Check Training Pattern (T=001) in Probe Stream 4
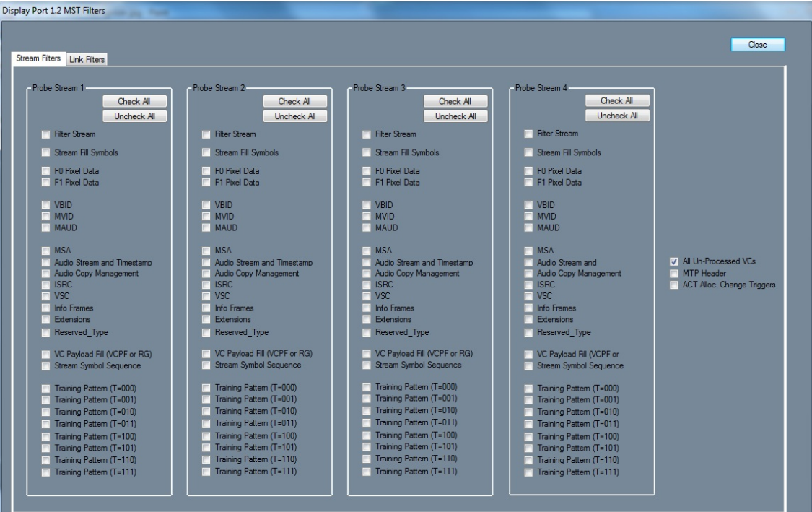Screen dimensions: 812x512 click(x=528, y=400)
